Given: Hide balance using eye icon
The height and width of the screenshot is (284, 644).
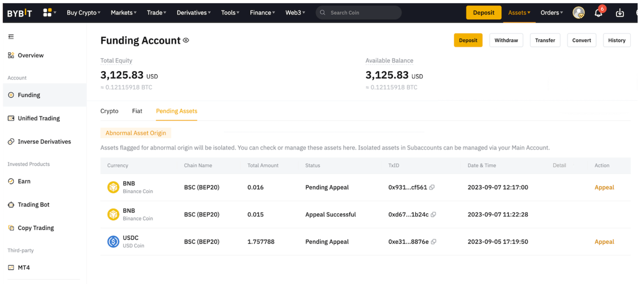Looking at the screenshot, I should 186,40.
